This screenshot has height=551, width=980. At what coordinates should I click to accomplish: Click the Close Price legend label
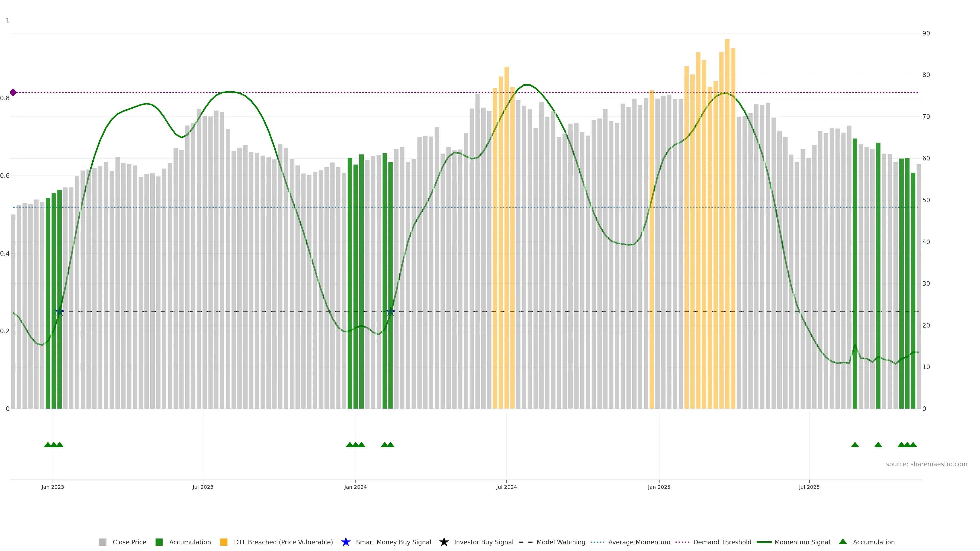click(129, 542)
